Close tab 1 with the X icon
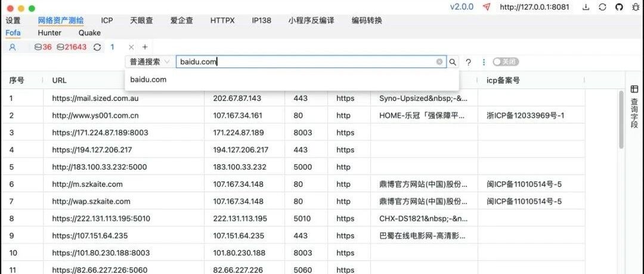 coord(131,47)
